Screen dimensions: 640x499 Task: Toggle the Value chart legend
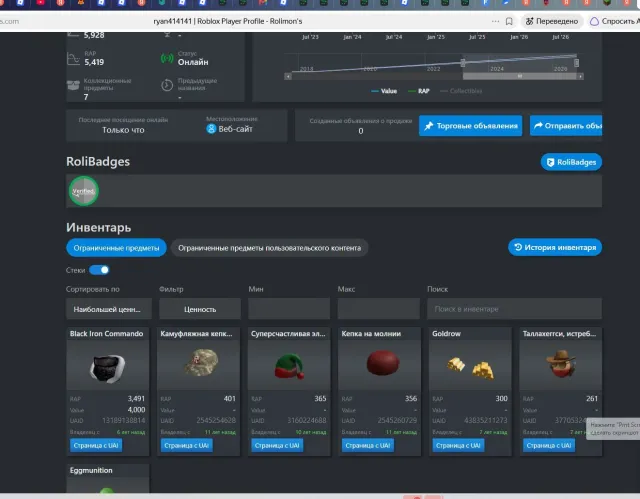pyautogui.click(x=384, y=91)
